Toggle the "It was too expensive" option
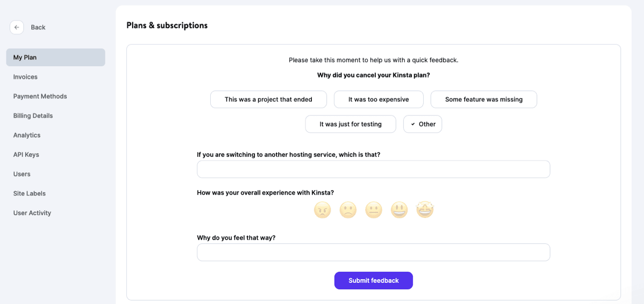This screenshot has width=644, height=304. tap(378, 99)
